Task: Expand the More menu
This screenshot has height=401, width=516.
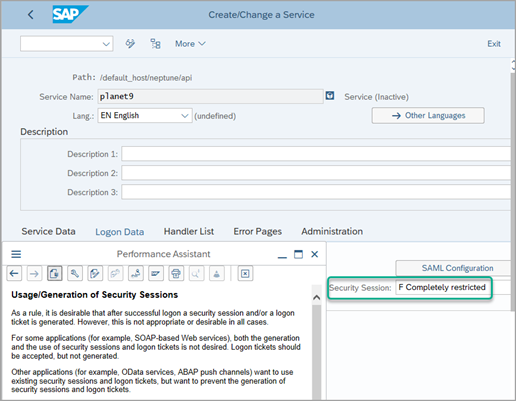Action: pos(190,44)
